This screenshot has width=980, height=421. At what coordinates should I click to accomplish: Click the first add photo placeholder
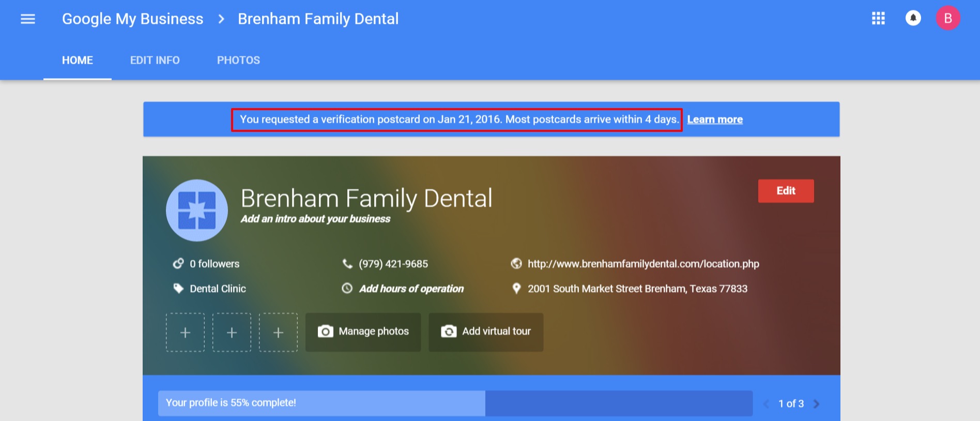pyautogui.click(x=185, y=332)
